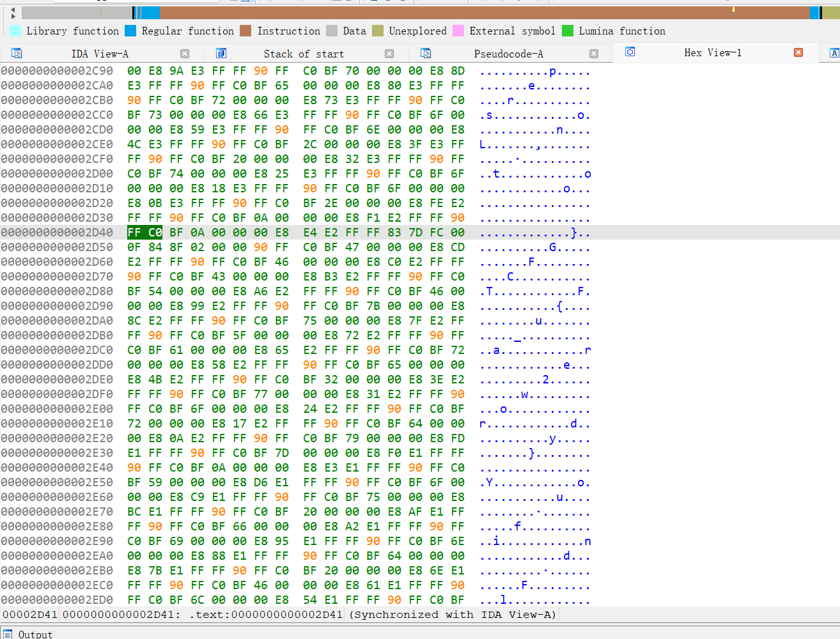Viewport: 840px width, 639px height.
Task: Click the Stack of start tab icon
Action: [221, 53]
